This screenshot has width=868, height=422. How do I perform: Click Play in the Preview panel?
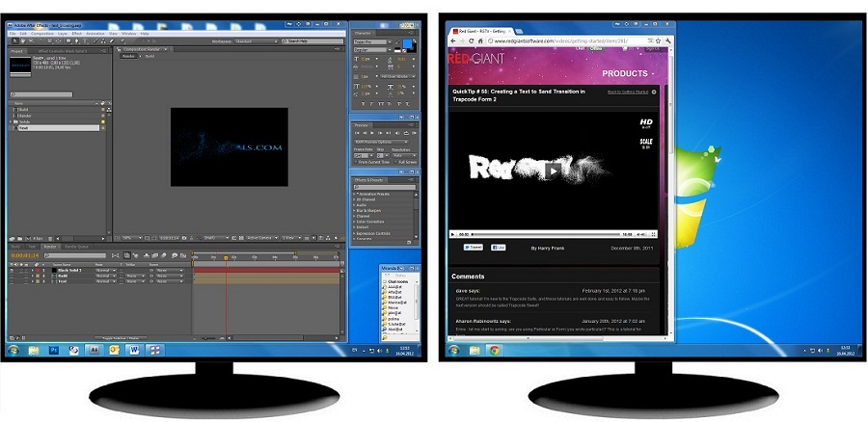pos(372,133)
